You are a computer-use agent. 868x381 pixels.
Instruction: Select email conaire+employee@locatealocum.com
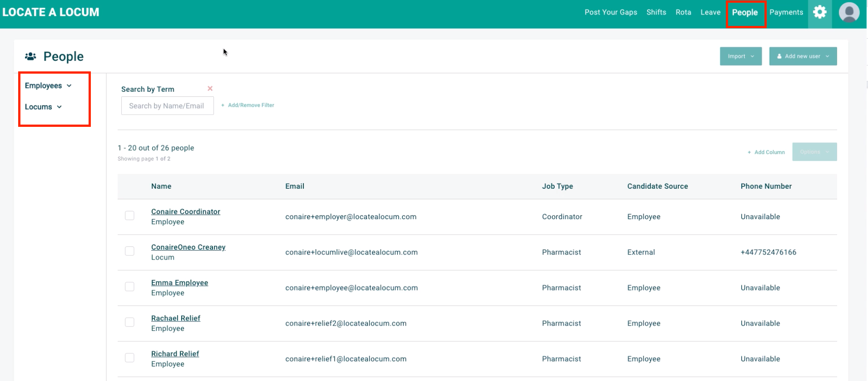(x=352, y=288)
